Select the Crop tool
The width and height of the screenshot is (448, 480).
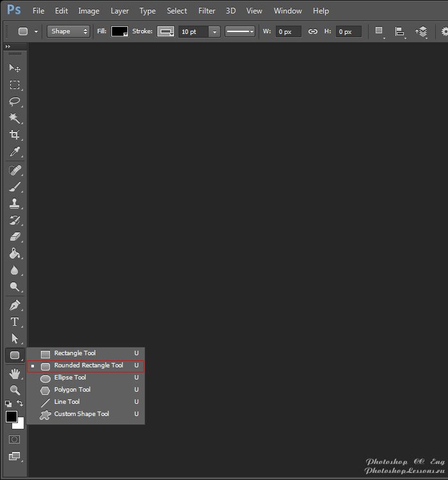(x=14, y=135)
